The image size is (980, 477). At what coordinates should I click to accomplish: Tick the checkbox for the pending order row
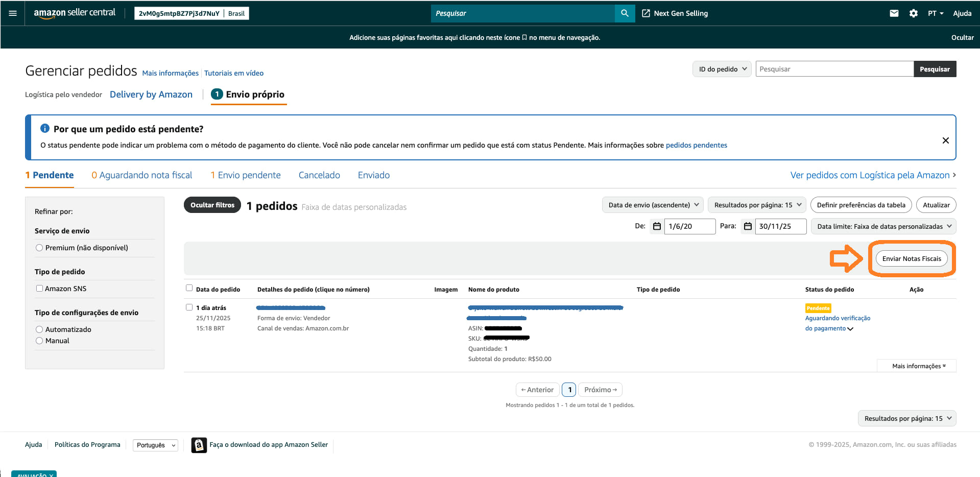pos(189,307)
